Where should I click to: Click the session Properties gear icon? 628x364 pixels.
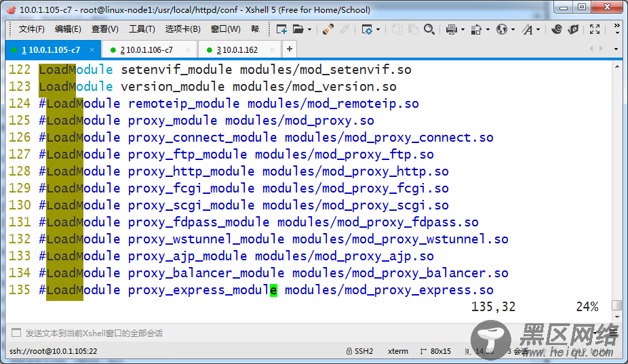367,29
